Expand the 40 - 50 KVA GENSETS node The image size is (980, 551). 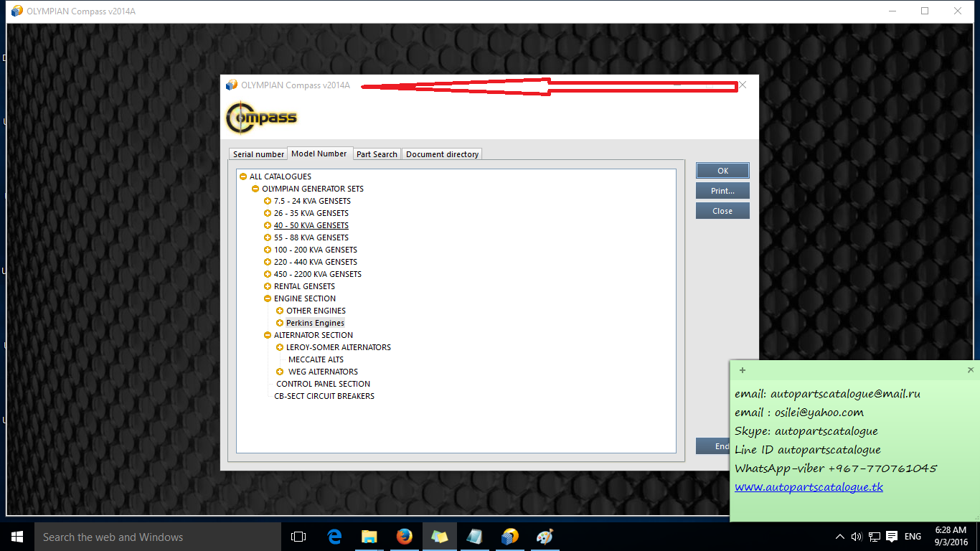click(x=268, y=225)
